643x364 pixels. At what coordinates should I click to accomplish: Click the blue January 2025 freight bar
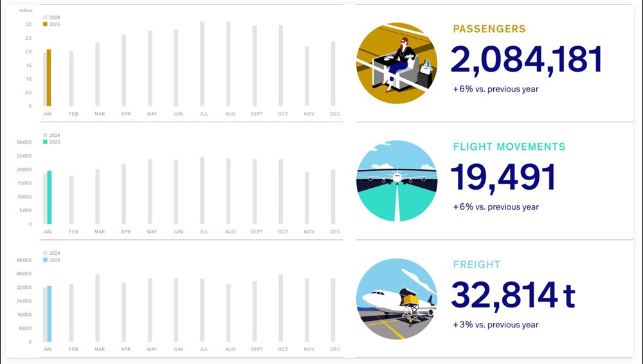(50, 314)
